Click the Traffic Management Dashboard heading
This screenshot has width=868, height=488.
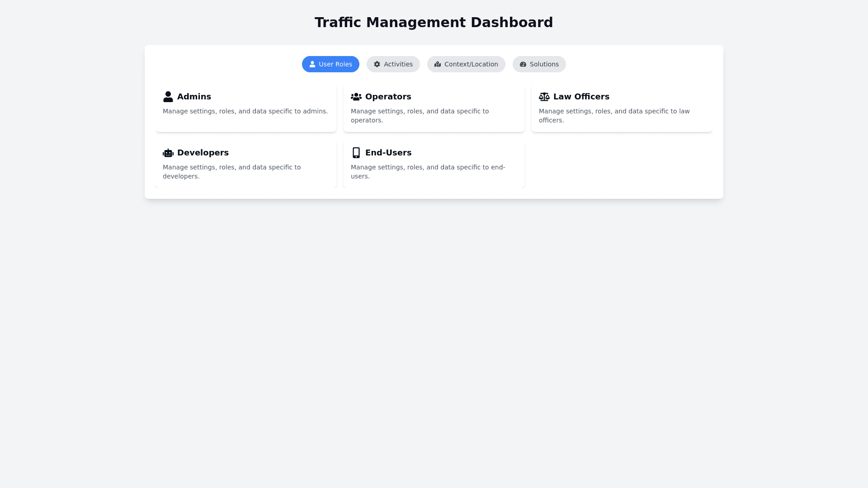[434, 22]
